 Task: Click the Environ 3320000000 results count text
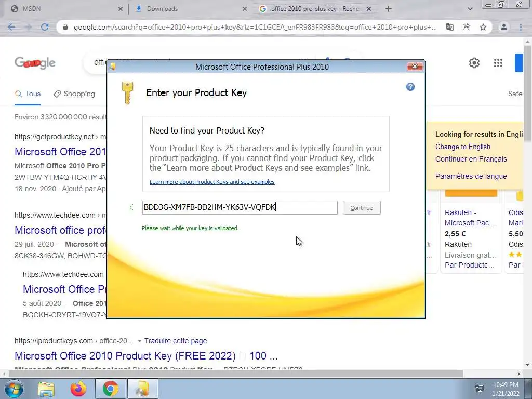click(x=60, y=117)
